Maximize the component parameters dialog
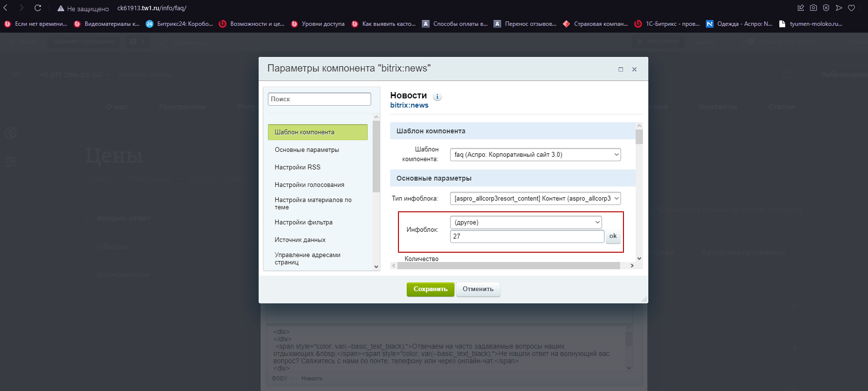Image resolution: width=868 pixels, height=391 pixels. click(x=621, y=70)
